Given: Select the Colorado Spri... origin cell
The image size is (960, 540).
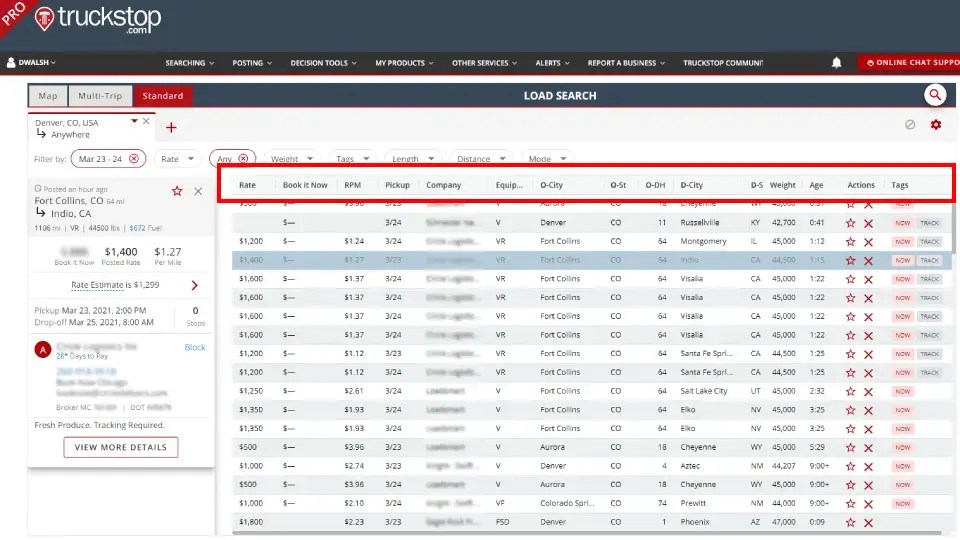Looking at the screenshot, I should click(567, 503).
